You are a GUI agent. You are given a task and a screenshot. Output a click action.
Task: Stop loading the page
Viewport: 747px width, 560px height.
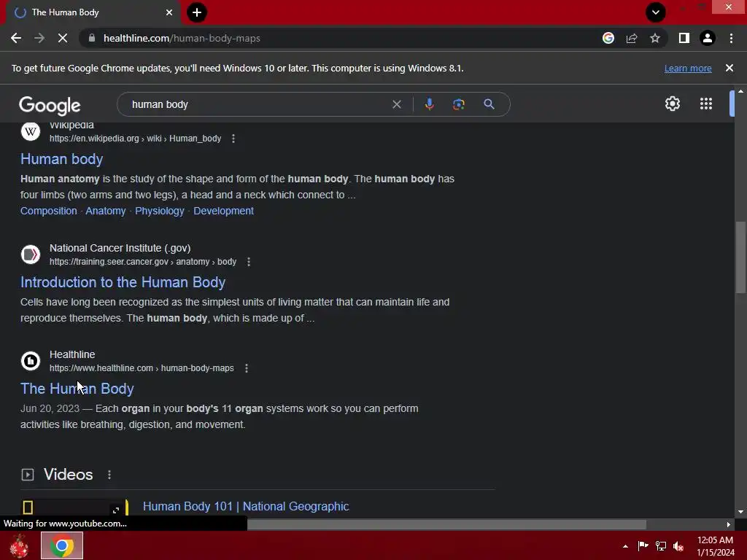[x=63, y=38]
